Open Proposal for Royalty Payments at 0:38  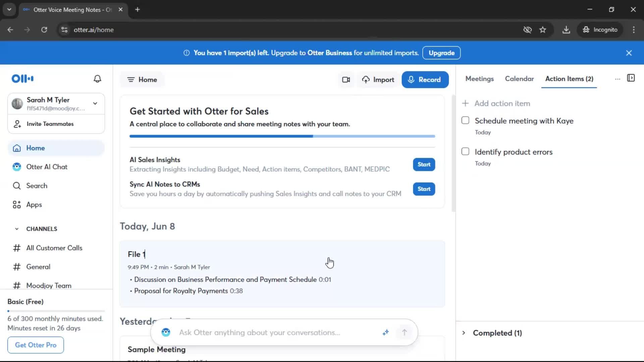(x=188, y=291)
